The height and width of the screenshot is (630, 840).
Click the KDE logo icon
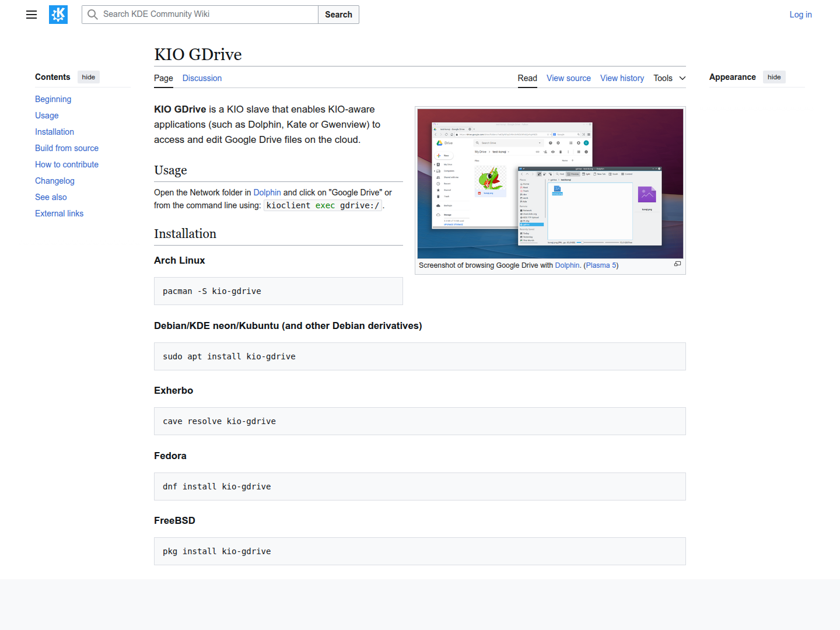click(x=58, y=15)
